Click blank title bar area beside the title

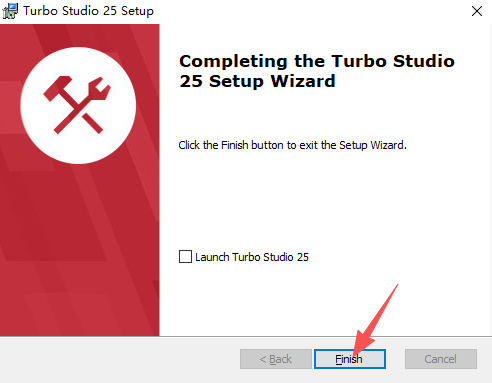click(x=310, y=11)
